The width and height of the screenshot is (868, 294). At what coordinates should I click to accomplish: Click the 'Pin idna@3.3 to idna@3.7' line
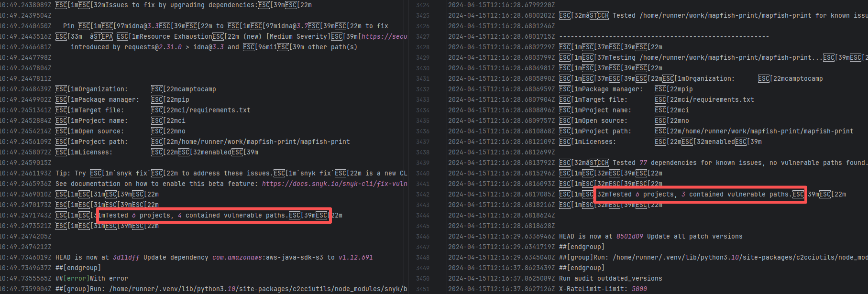coord(225,26)
